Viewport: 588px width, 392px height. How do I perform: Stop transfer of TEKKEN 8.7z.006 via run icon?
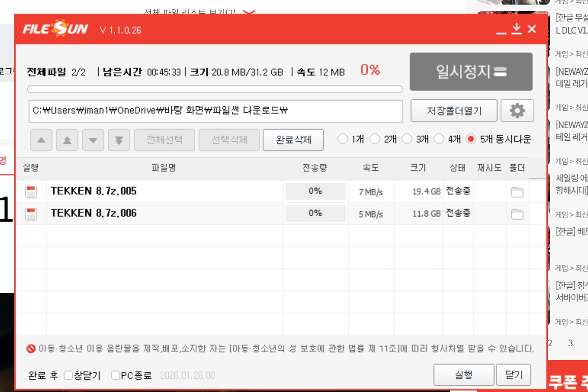tap(31, 214)
